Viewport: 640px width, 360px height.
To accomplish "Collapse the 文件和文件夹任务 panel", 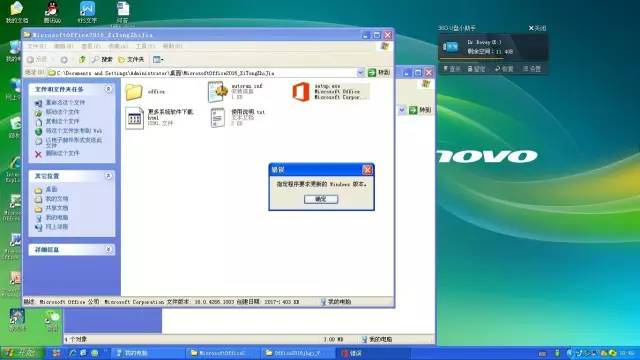I will click(x=108, y=89).
